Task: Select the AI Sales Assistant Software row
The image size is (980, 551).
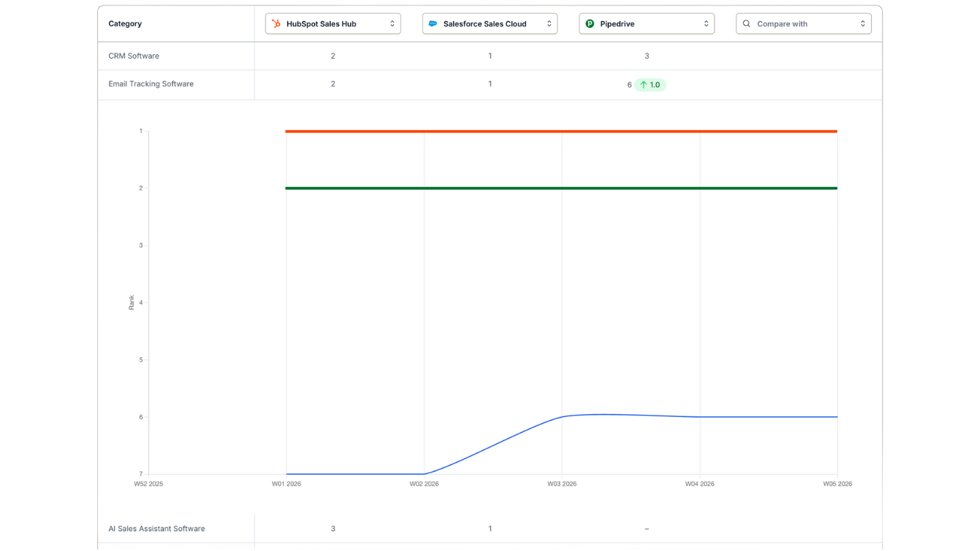Action: pos(490,529)
